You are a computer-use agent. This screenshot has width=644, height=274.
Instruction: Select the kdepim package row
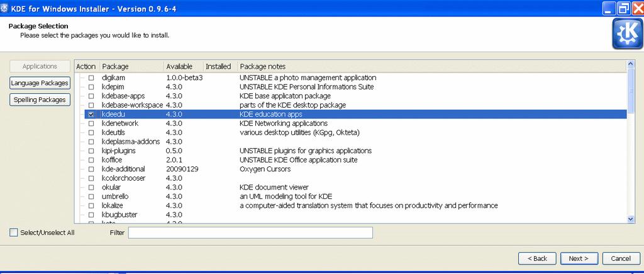(356, 87)
